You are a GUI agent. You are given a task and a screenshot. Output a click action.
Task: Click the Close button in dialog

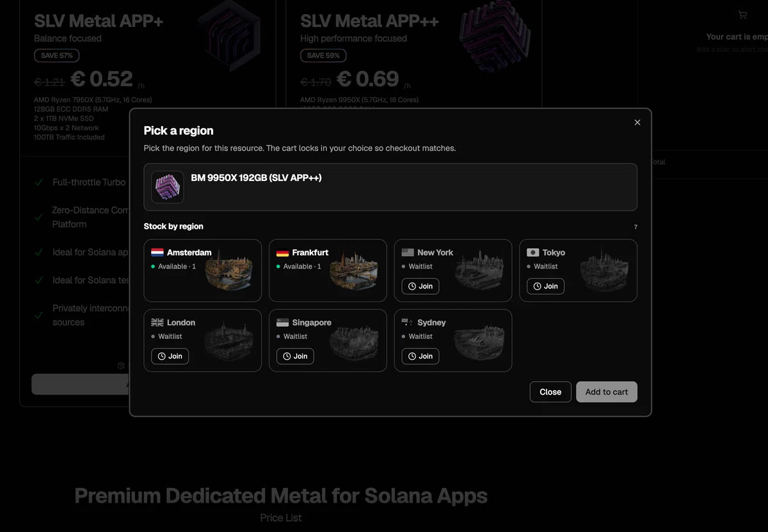click(x=550, y=392)
